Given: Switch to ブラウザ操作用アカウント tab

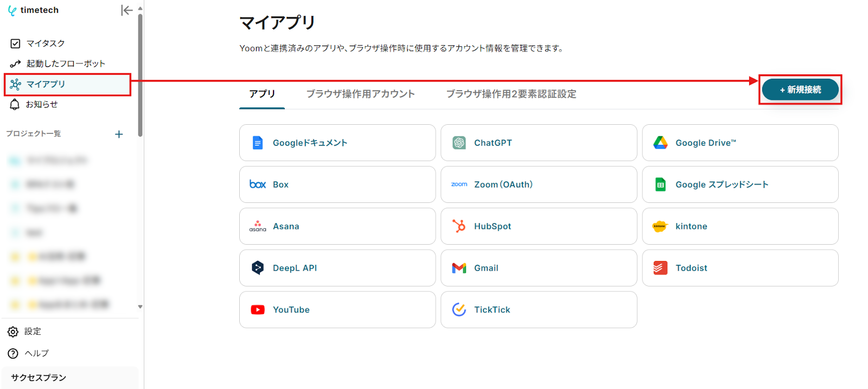Looking at the screenshot, I should [x=360, y=94].
